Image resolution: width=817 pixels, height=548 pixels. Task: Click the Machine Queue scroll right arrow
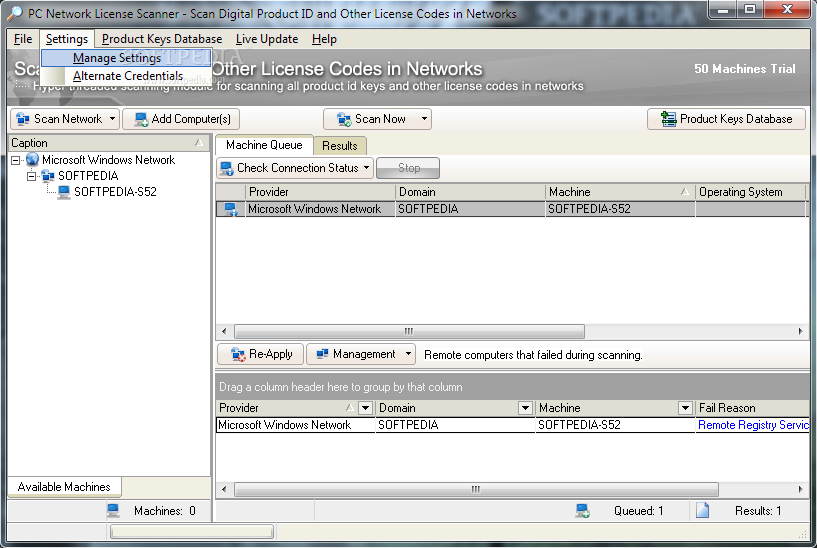801,331
